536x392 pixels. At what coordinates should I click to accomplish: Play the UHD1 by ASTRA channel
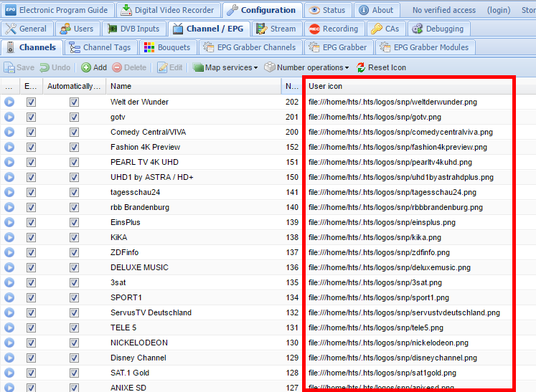coord(9,177)
